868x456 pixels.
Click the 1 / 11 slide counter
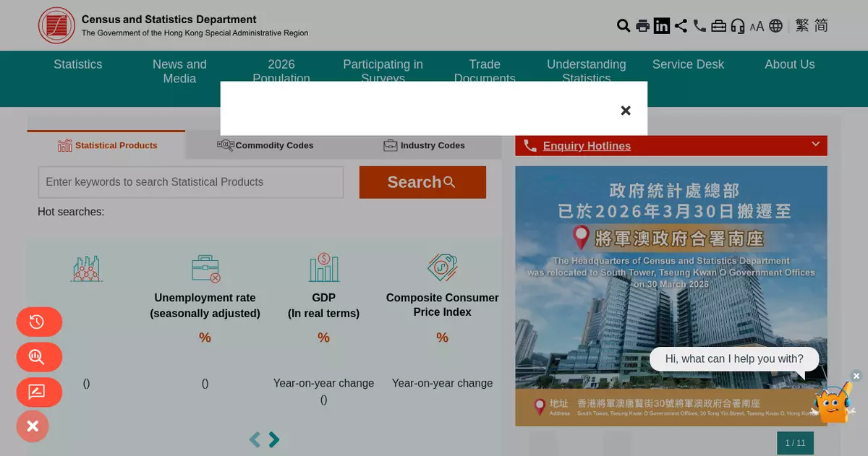[795, 443]
